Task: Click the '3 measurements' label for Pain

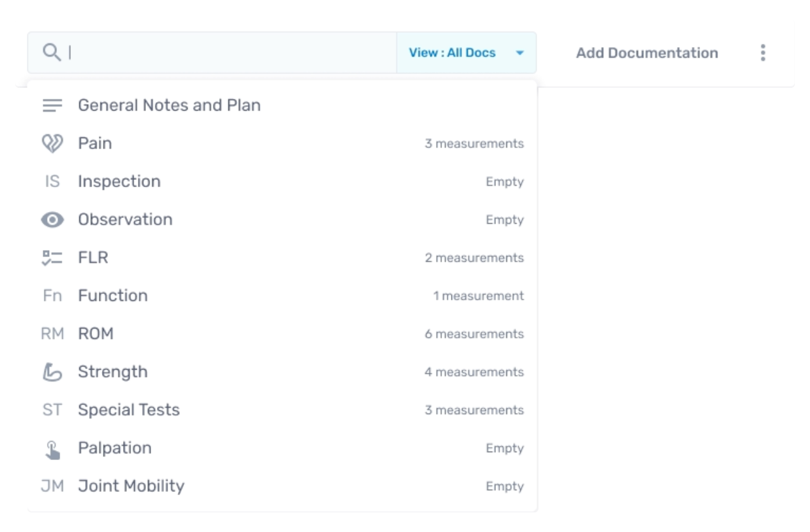Action: [x=474, y=143]
